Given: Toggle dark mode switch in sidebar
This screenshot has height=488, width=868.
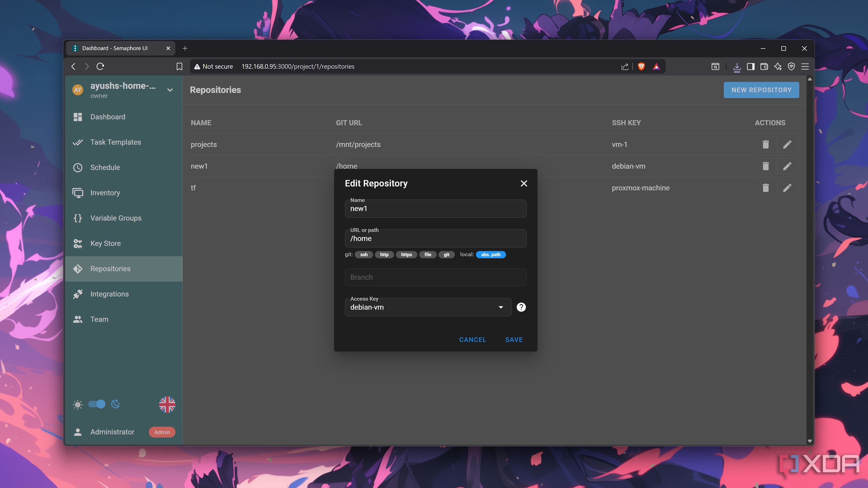Looking at the screenshot, I should pos(97,404).
